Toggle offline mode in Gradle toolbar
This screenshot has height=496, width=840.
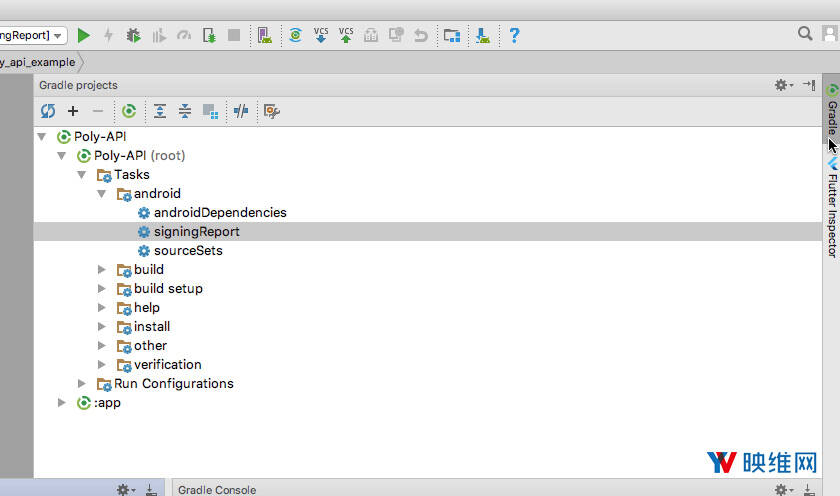[241, 111]
